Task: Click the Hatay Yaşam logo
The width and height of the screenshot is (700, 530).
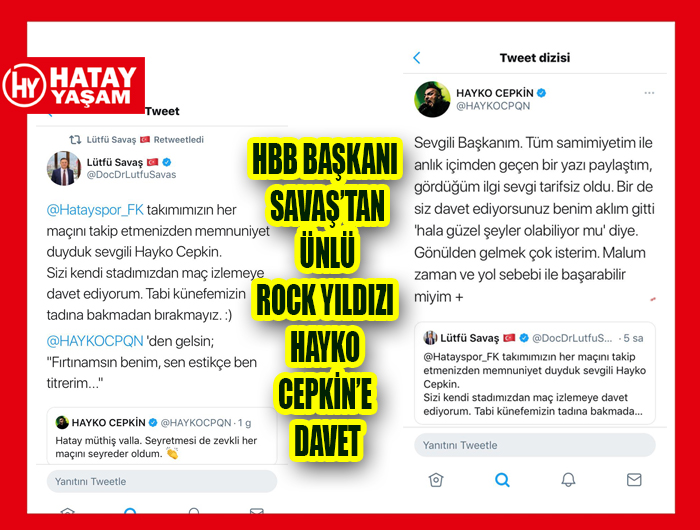Action: (72, 85)
